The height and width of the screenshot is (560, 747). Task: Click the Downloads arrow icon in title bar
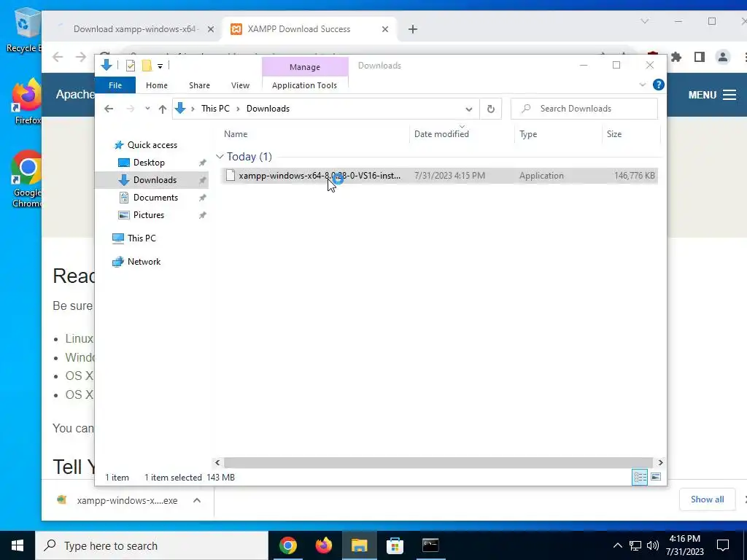tap(107, 65)
